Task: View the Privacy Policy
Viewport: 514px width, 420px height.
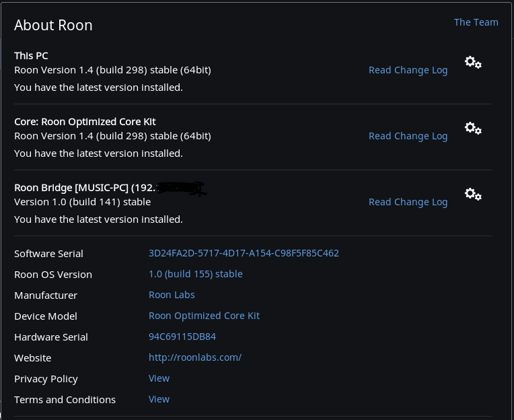Action: (x=159, y=378)
